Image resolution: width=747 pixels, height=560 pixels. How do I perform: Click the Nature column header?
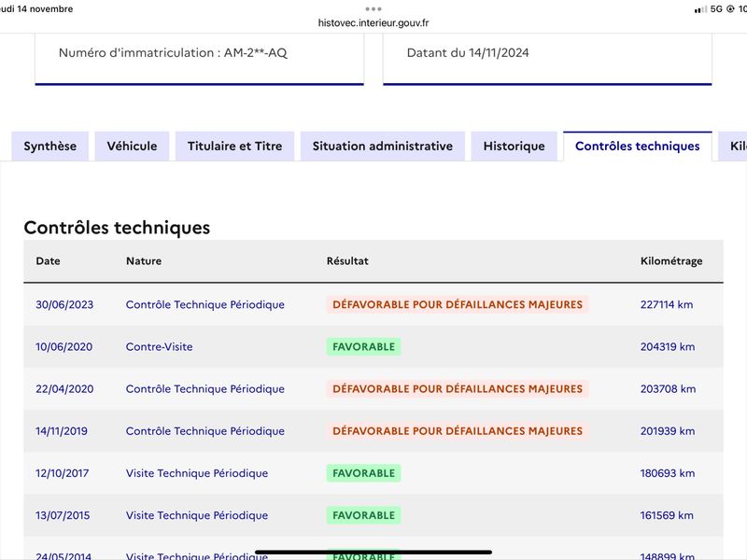coord(144,261)
